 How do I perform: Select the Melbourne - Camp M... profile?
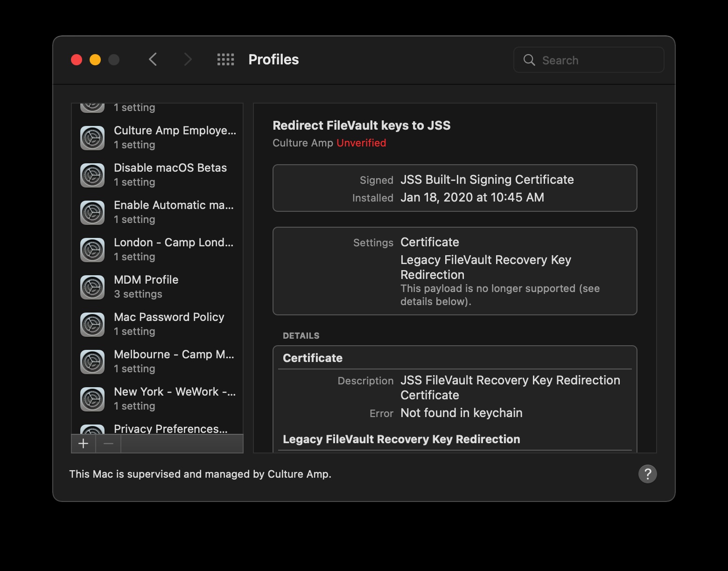157,362
